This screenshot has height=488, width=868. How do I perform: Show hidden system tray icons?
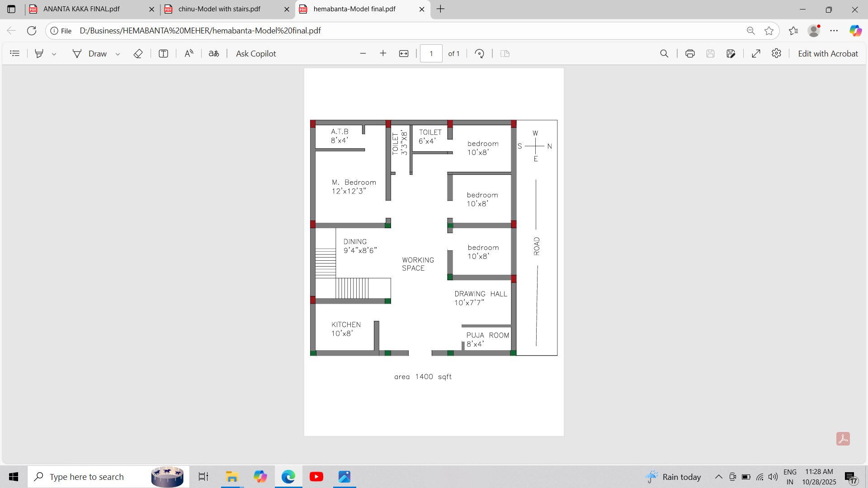tap(718, 477)
